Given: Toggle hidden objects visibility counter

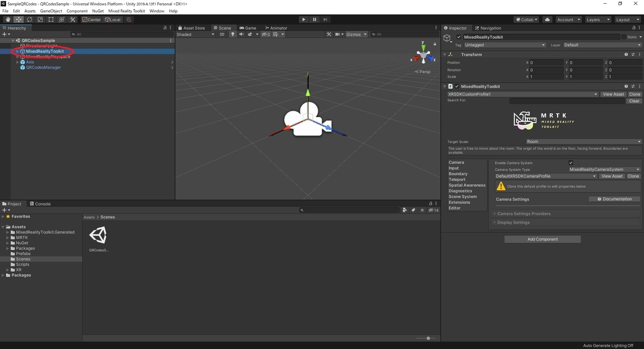Looking at the screenshot, I should pos(266,34).
